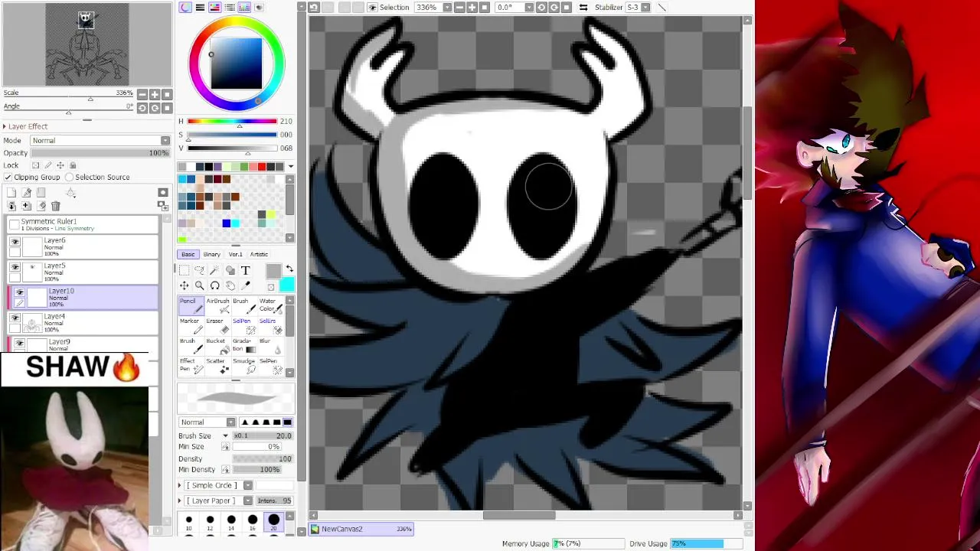
Task: Select the Pencil tool
Action: [191, 305]
